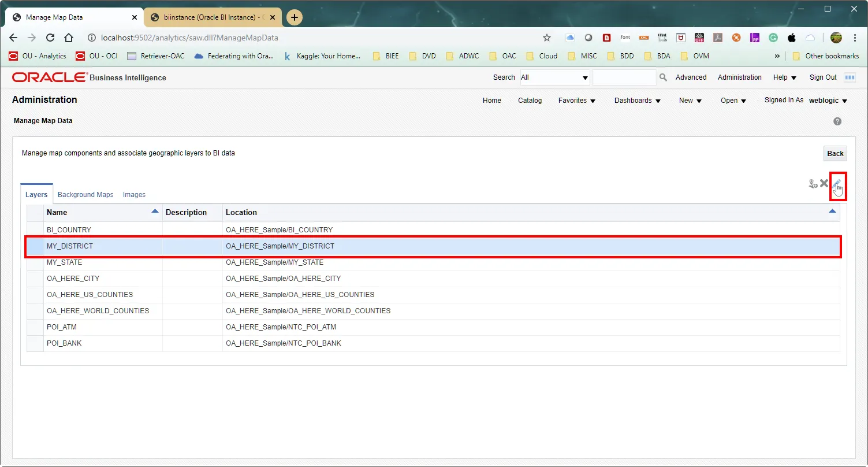This screenshot has height=467, width=868.
Task: Click the Grammarly extension icon
Action: coord(773,38)
